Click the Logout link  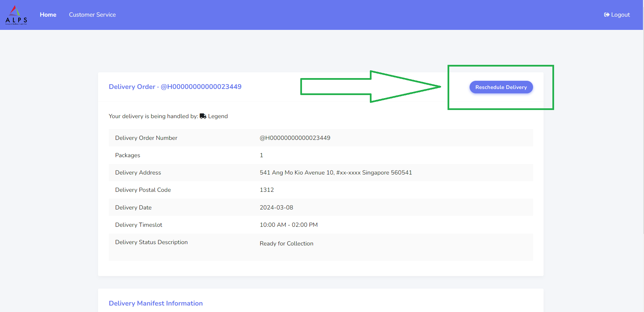617,15
